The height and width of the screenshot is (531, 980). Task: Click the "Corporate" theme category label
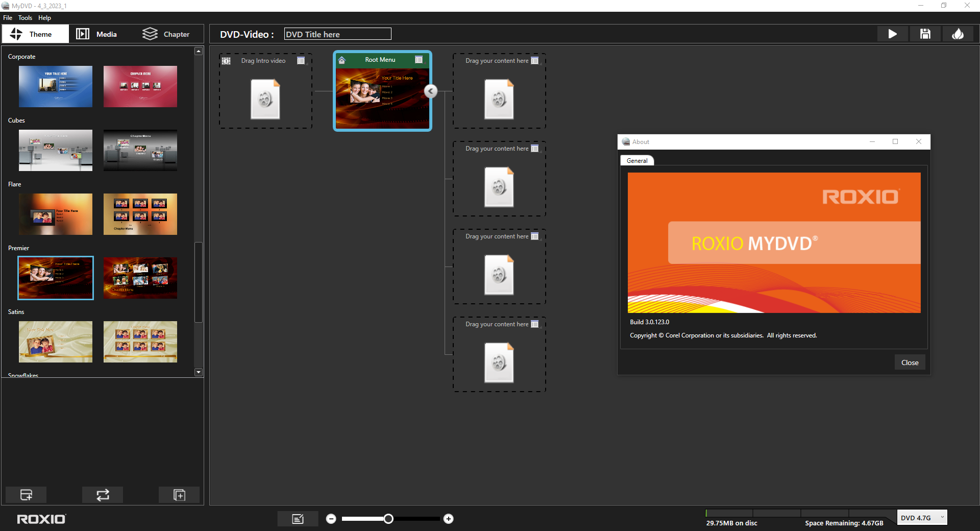pos(21,57)
